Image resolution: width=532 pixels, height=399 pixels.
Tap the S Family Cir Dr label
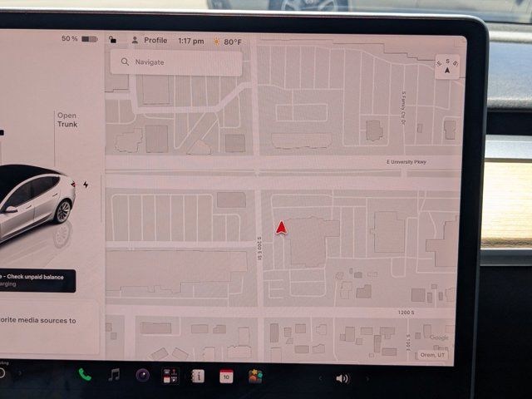click(x=403, y=108)
